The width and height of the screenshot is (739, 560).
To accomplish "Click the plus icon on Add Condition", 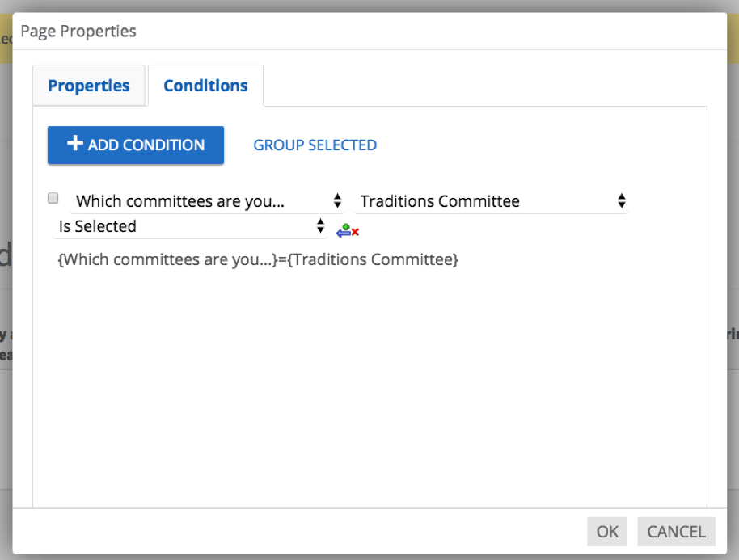I will coord(75,144).
